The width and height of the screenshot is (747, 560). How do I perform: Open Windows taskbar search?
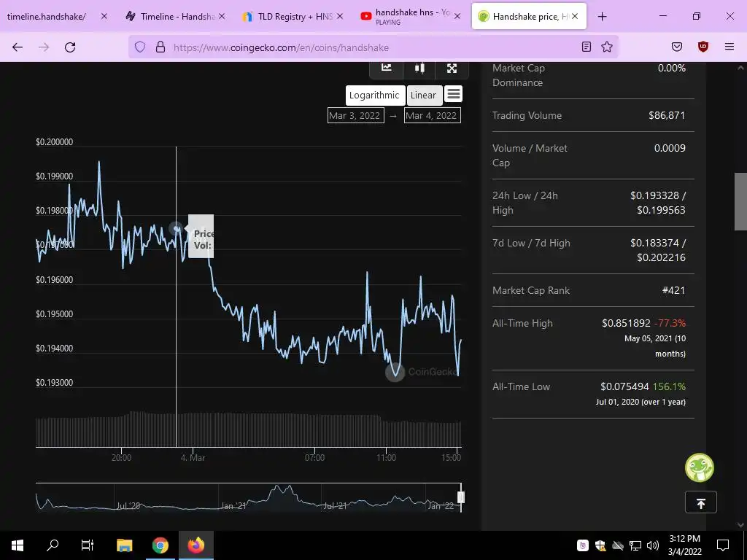pyautogui.click(x=53, y=545)
